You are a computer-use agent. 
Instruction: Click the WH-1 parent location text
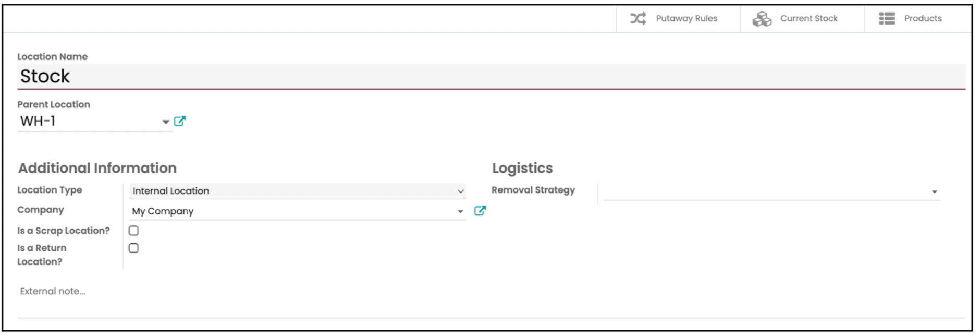(x=38, y=121)
